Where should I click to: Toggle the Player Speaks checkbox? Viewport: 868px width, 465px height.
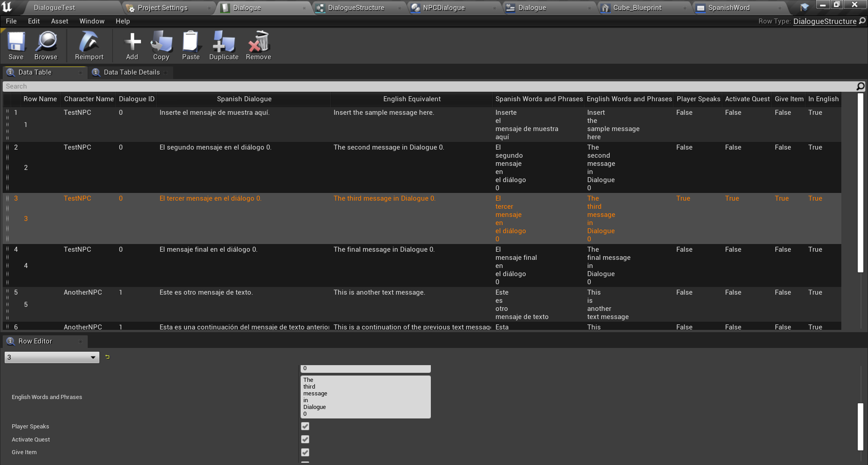[x=305, y=426]
